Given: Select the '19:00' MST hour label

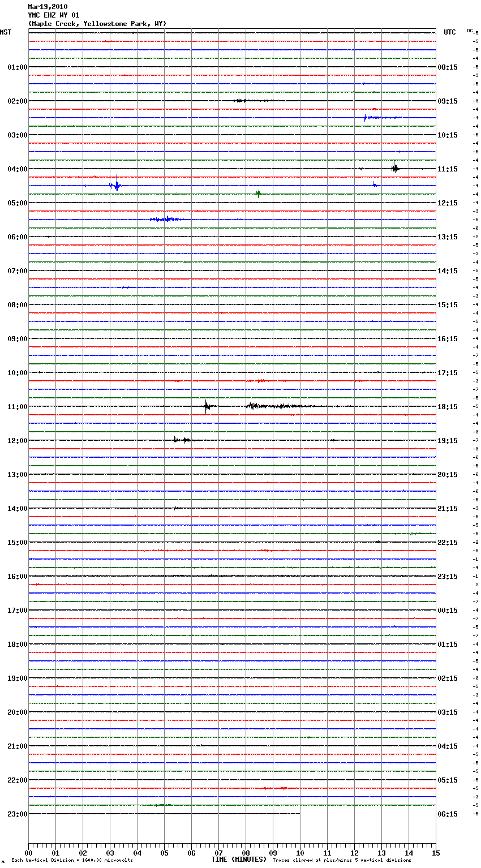Looking at the screenshot, I should (x=18, y=678).
